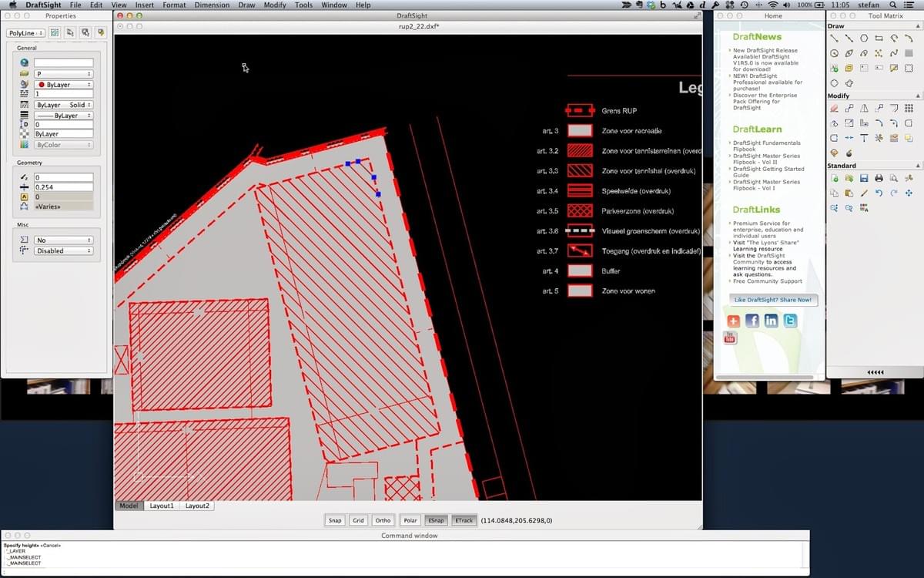Open the Apple menu
Screen dimensions: 924x578
(x=12, y=5)
